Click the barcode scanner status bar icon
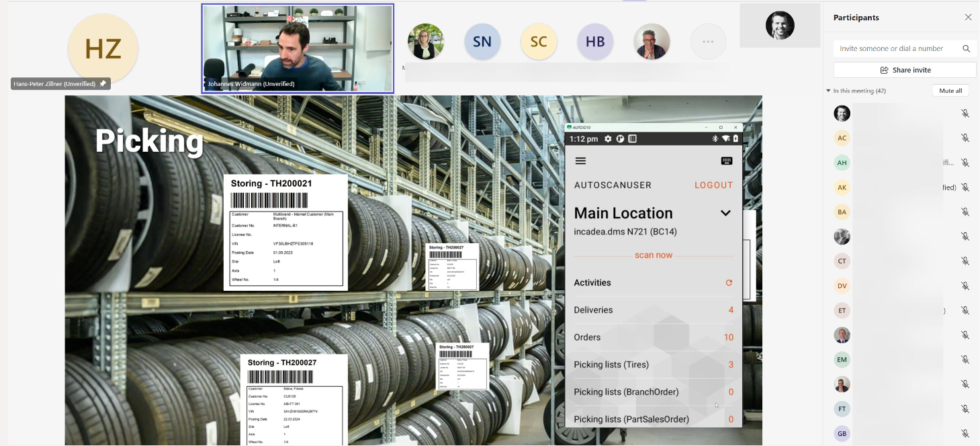This screenshot has height=446, width=980. click(632, 139)
